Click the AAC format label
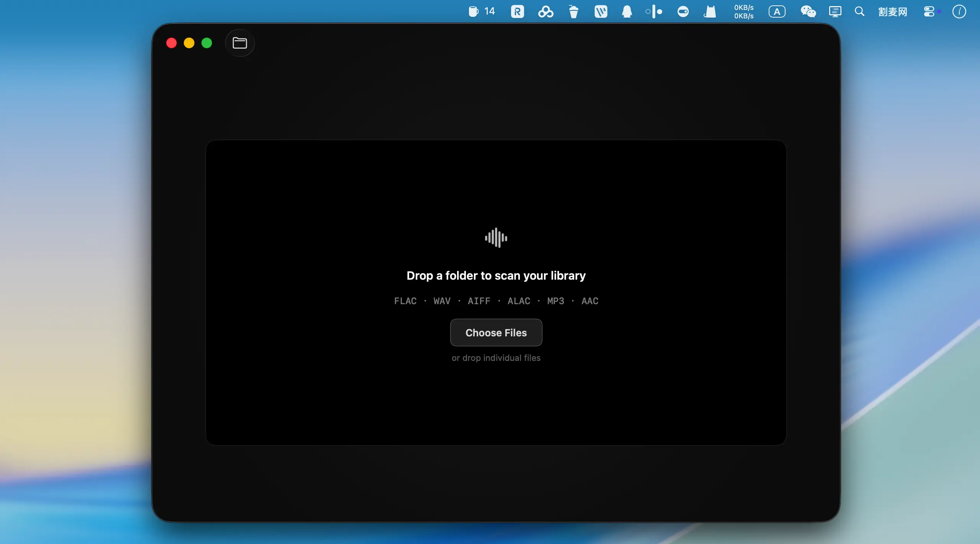Image resolution: width=980 pixels, height=544 pixels. [x=590, y=301]
